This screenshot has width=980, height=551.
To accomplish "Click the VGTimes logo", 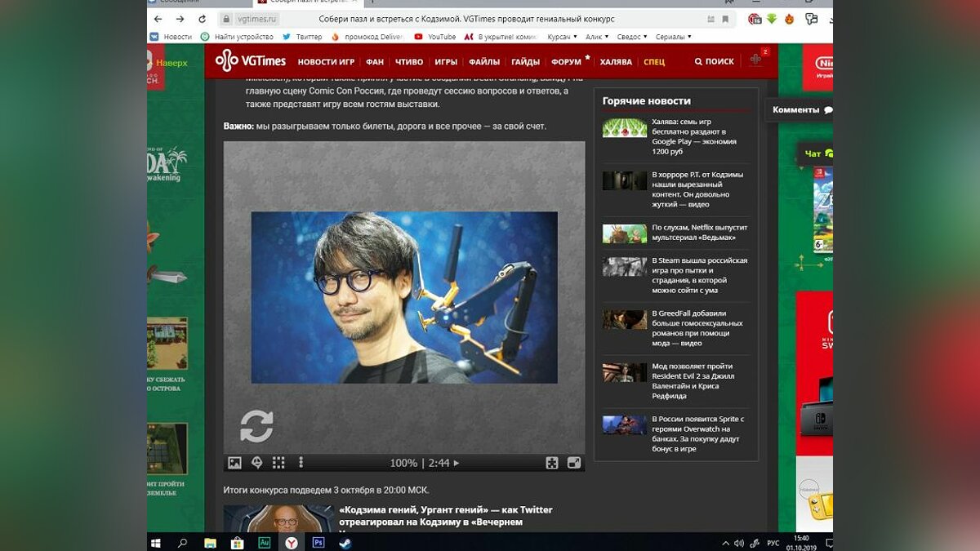I will pyautogui.click(x=251, y=61).
